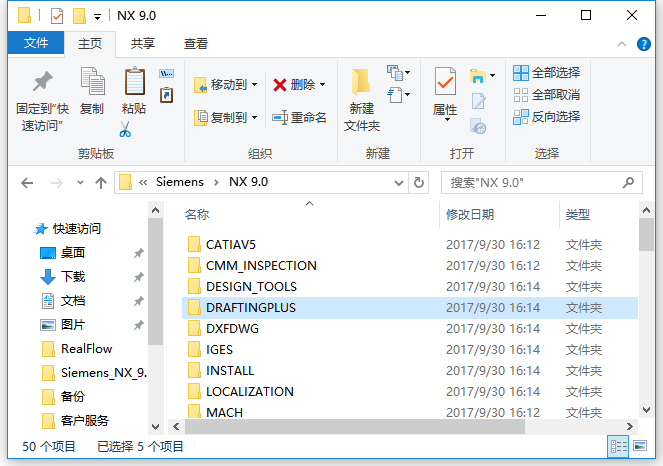Select the INSTALL folder
Viewport: 663px width, 466px height.
[x=410, y=371]
